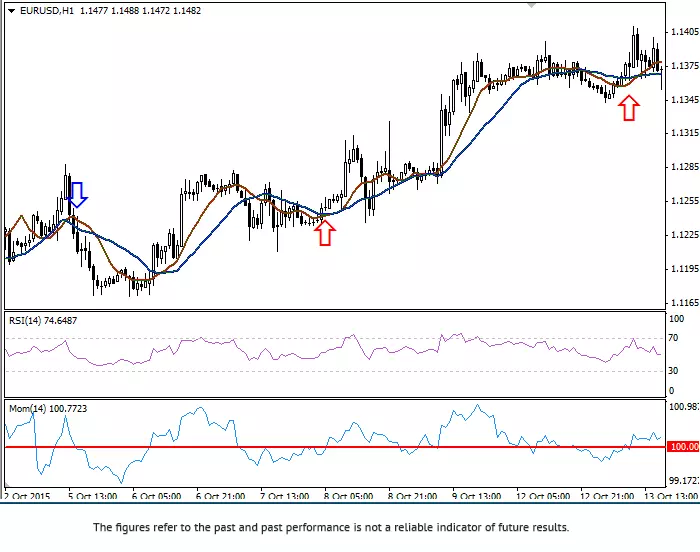Click the EURUSD,H1 symbol label
The height and width of the screenshot is (552, 700).
[x=47, y=11]
